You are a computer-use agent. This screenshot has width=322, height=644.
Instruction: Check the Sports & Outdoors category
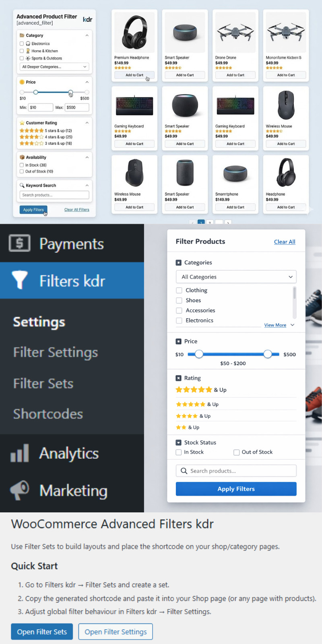pyautogui.click(x=22, y=58)
